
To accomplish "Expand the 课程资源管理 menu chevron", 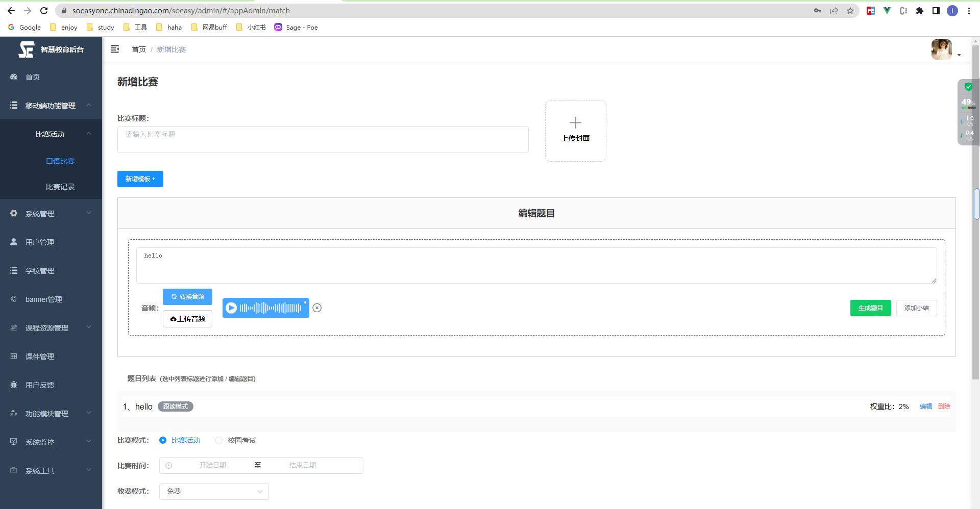I will [x=89, y=327].
